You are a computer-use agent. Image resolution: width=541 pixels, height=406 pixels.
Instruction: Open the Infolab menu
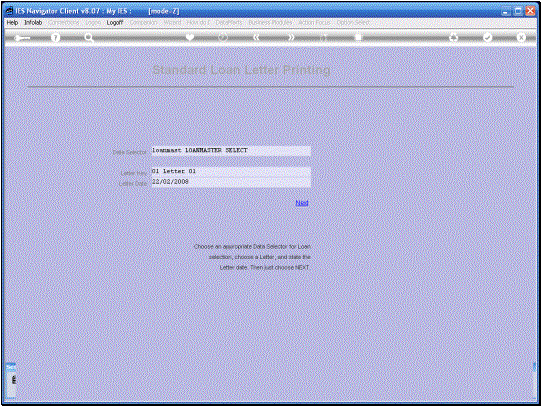point(33,22)
